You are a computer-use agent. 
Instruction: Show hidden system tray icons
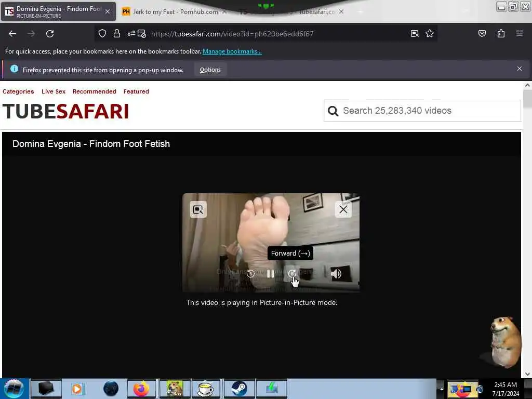click(442, 389)
